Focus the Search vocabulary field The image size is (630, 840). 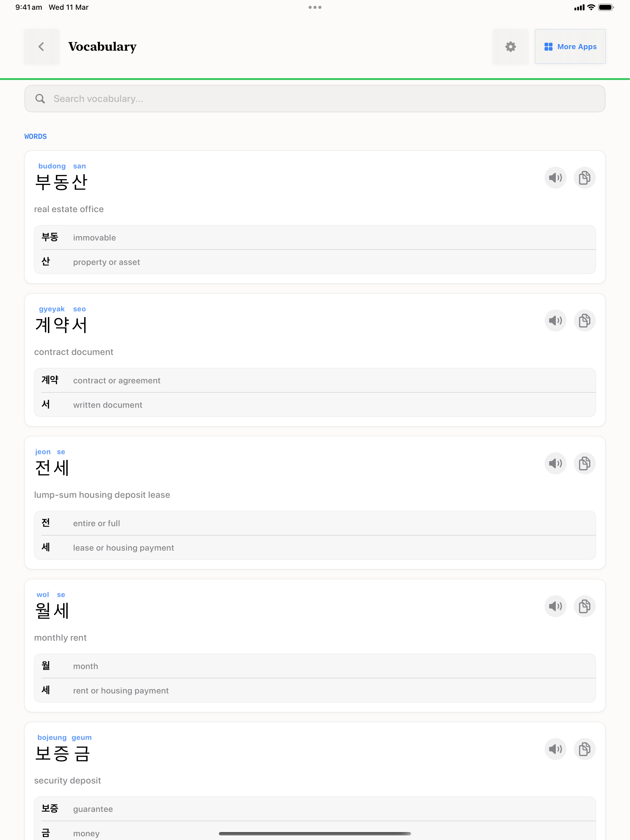click(314, 99)
